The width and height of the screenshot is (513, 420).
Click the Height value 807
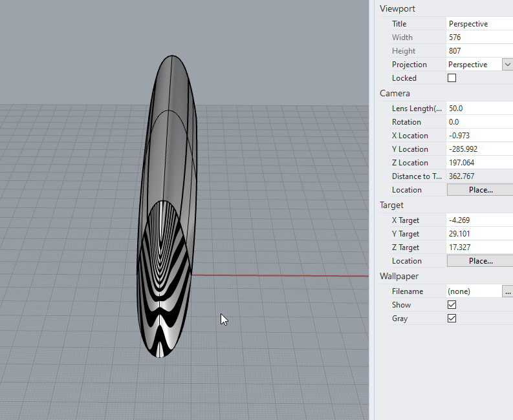[x=479, y=50]
